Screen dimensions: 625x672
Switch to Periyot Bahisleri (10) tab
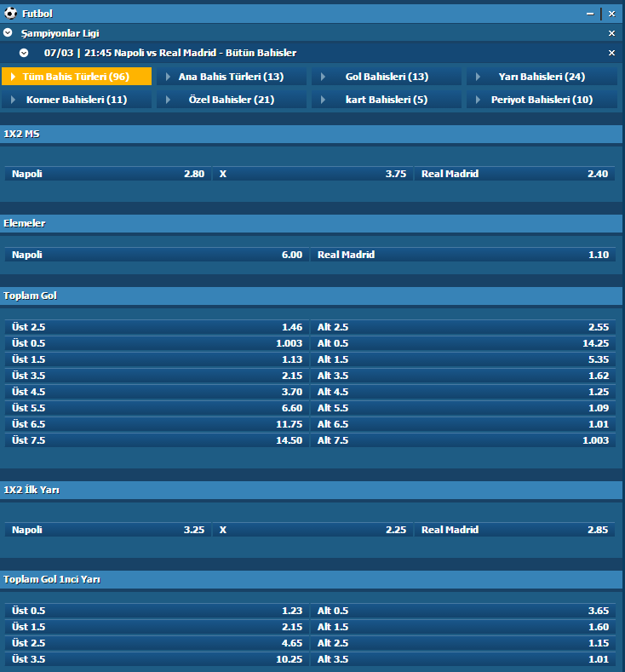542,100
